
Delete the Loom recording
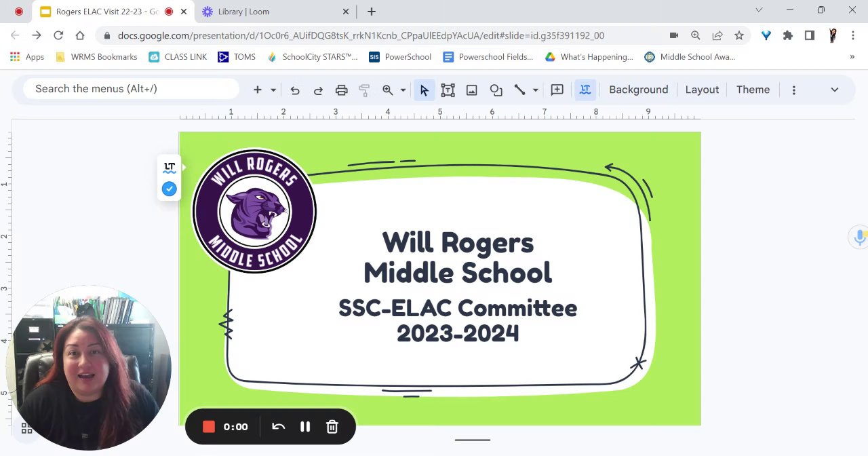332,427
